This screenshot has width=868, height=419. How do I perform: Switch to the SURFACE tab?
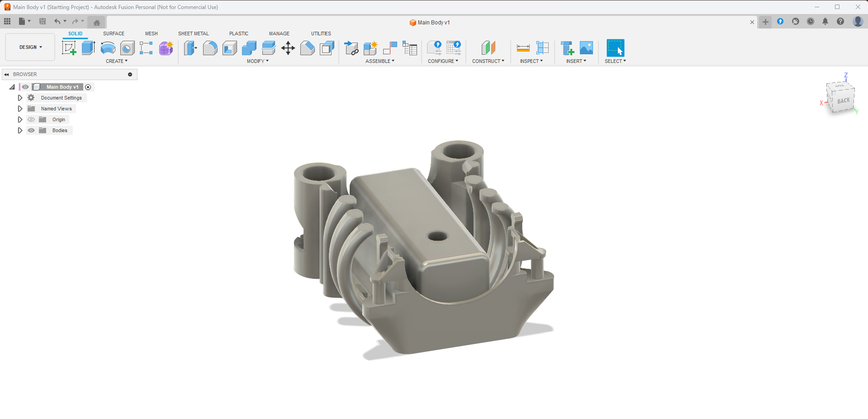114,33
